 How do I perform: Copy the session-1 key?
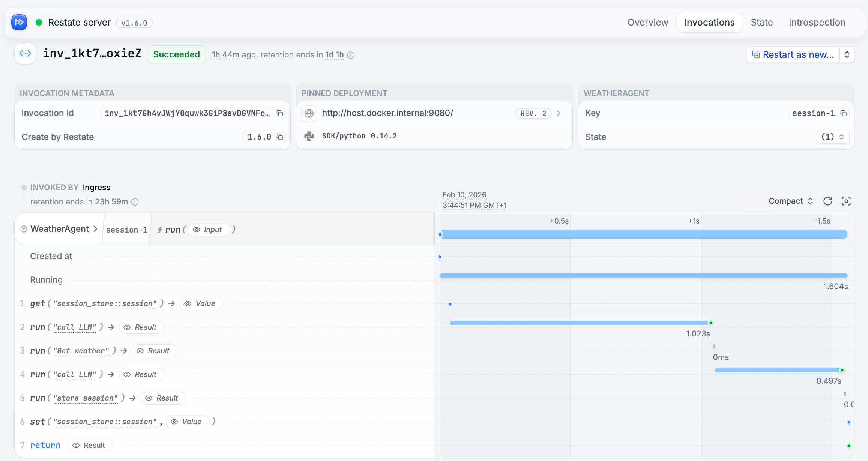pos(844,113)
